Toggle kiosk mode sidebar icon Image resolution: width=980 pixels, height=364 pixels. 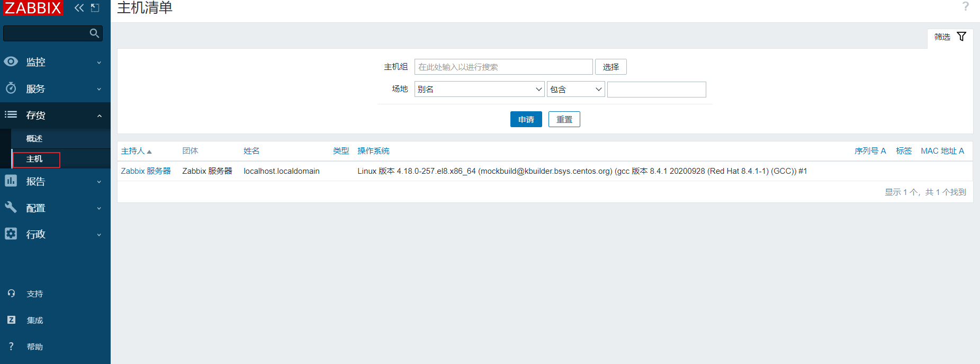pyautogui.click(x=95, y=7)
